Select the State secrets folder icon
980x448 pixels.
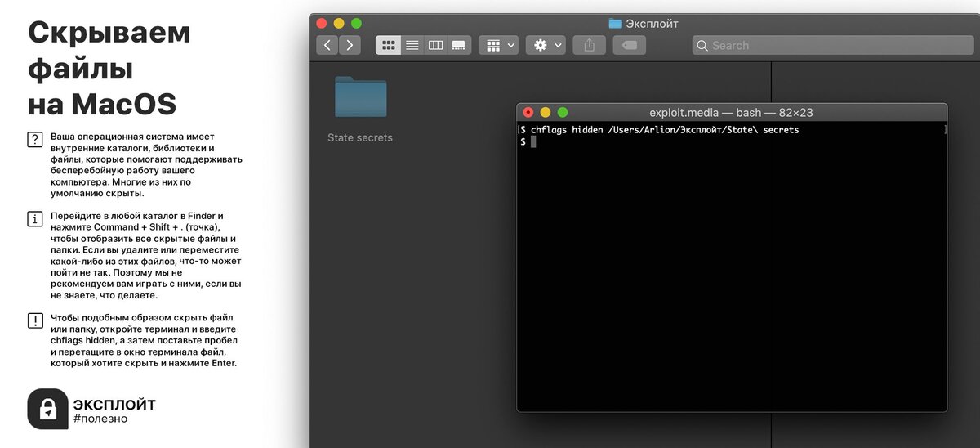(360, 96)
